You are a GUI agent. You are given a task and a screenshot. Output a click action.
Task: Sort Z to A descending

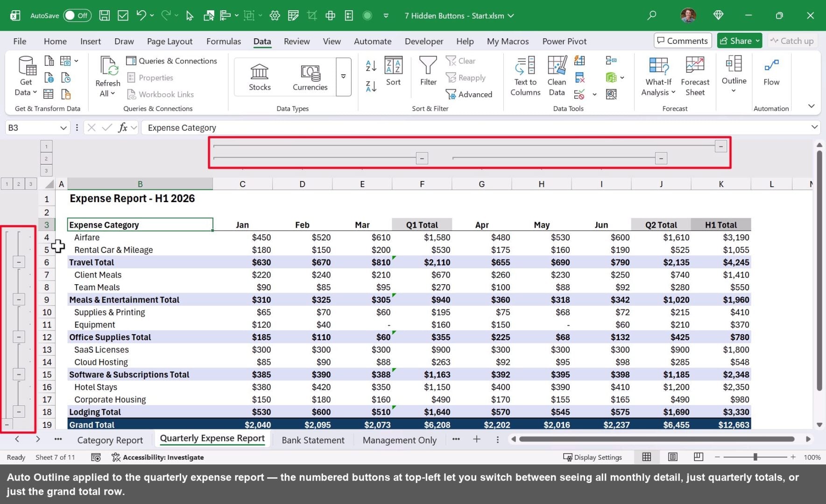coord(371,86)
